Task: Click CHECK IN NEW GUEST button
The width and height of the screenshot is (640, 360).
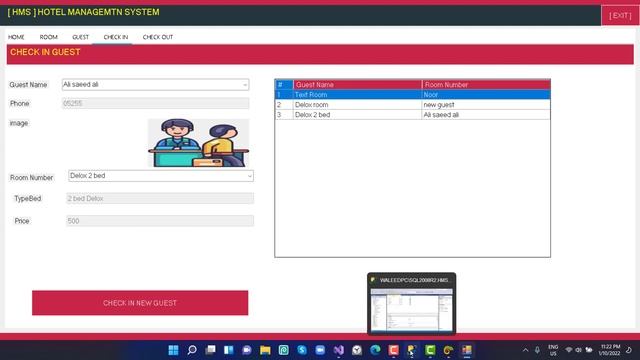Action: 140,303
